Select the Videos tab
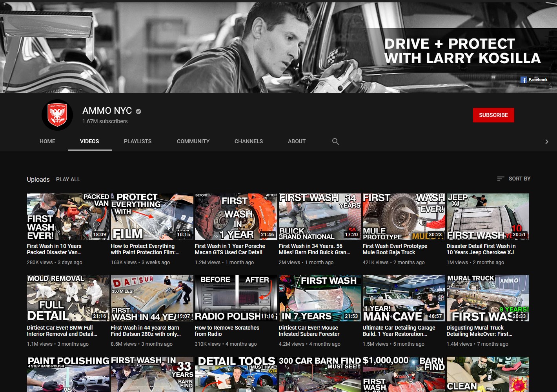Image resolution: width=557 pixels, height=392 pixels. [89, 141]
